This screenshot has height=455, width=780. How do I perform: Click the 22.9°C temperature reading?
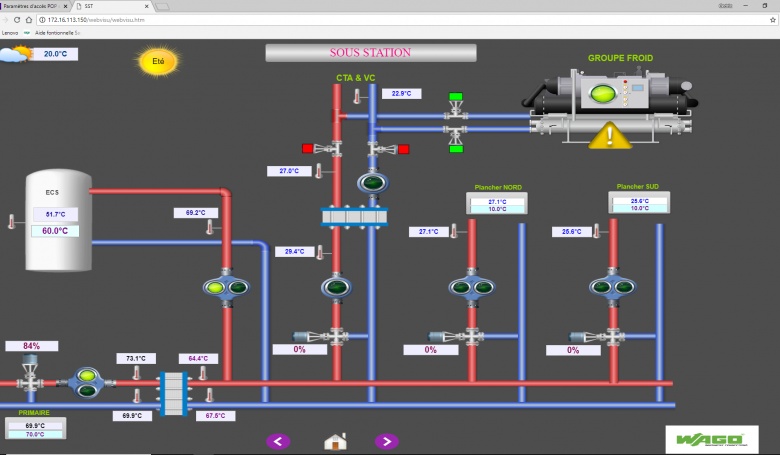click(x=401, y=93)
